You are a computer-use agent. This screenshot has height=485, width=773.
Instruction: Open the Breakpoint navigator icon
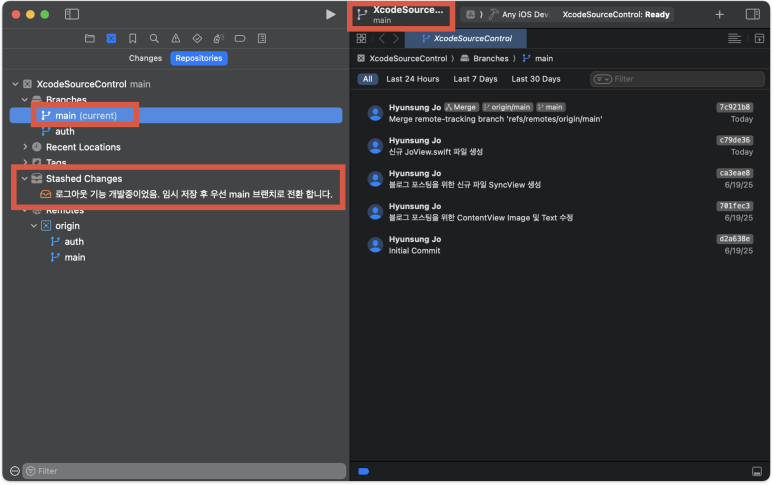tap(240, 38)
